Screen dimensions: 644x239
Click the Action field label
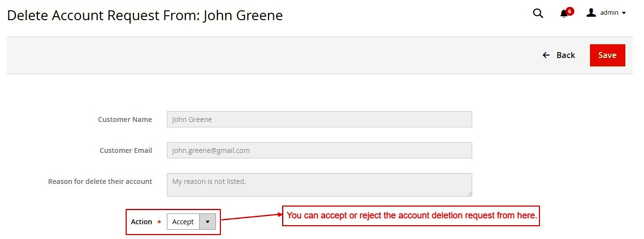click(141, 222)
